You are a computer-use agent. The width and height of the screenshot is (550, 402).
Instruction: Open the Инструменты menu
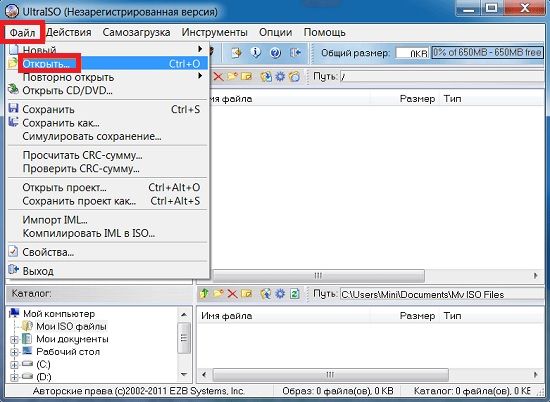(215, 32)
